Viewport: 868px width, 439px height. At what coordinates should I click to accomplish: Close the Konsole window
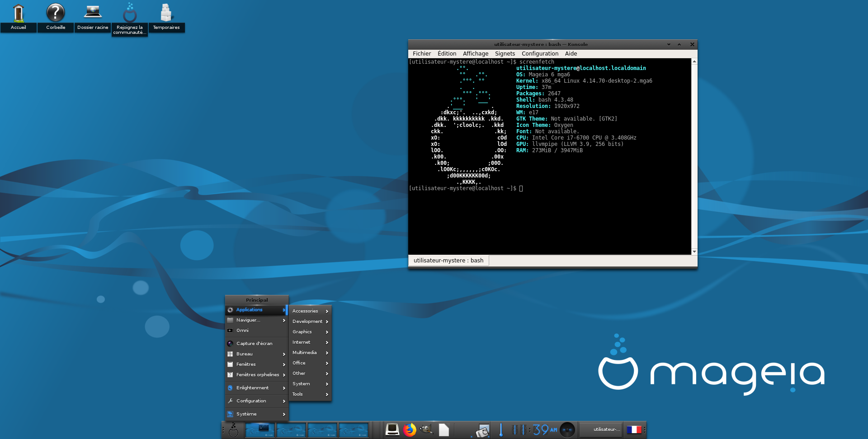click(x=692, y=44)
